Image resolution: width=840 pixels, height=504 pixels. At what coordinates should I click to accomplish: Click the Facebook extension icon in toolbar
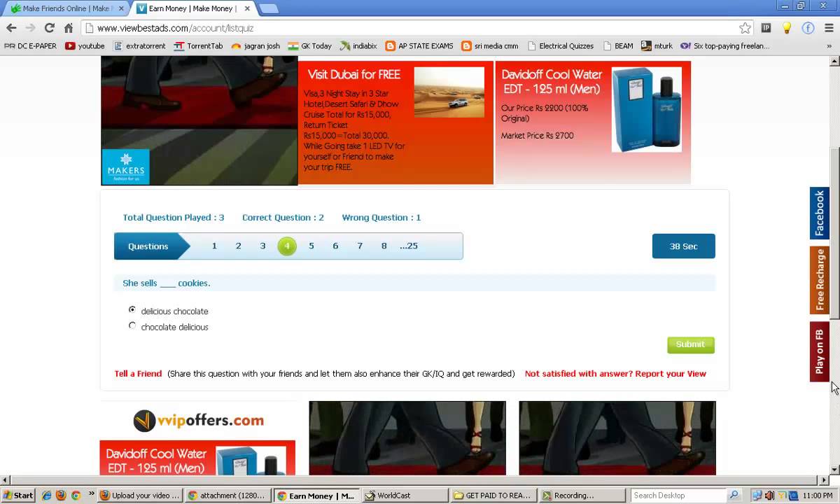(808, 28)
